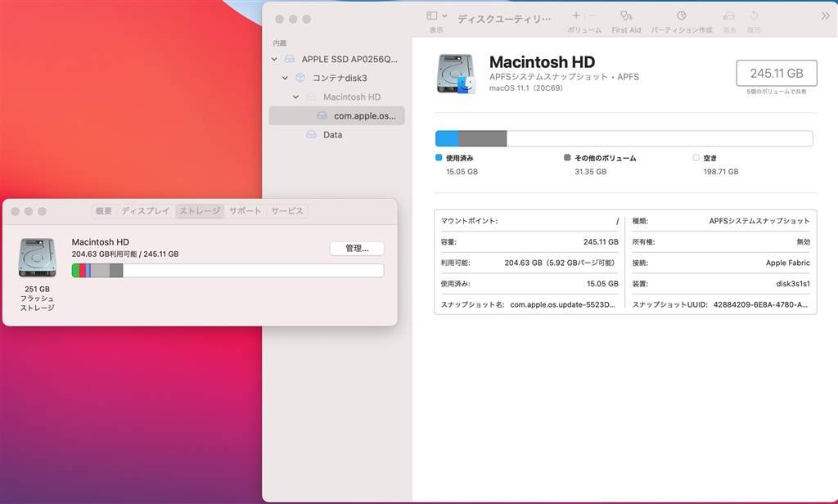
Task: Open the サポート tab
Action: pyautogui.click(x=245, y=210)
